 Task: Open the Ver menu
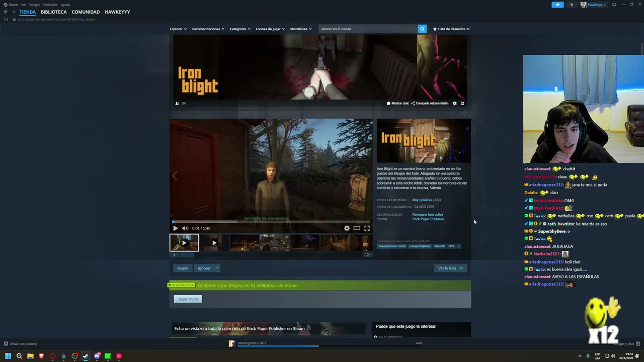23,5
